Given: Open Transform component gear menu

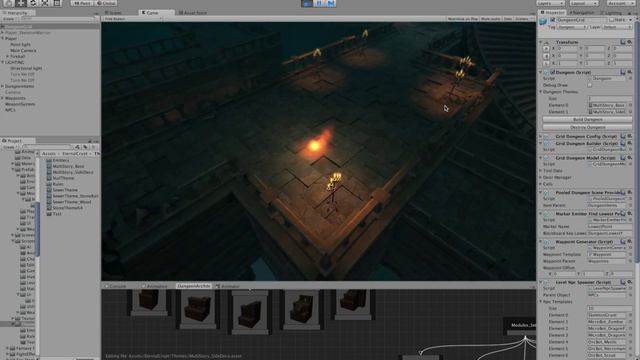Looking at the screenshot, I should pos(630,42).
